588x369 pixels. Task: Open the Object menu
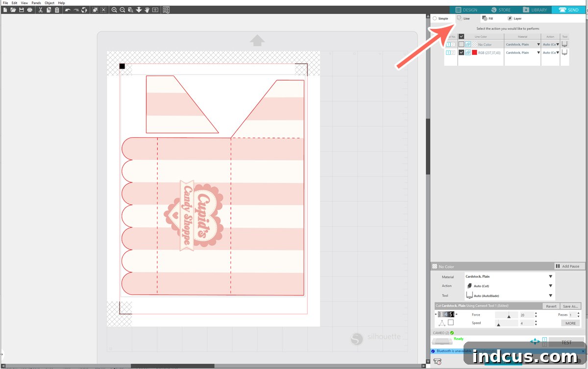click(49, 3)
